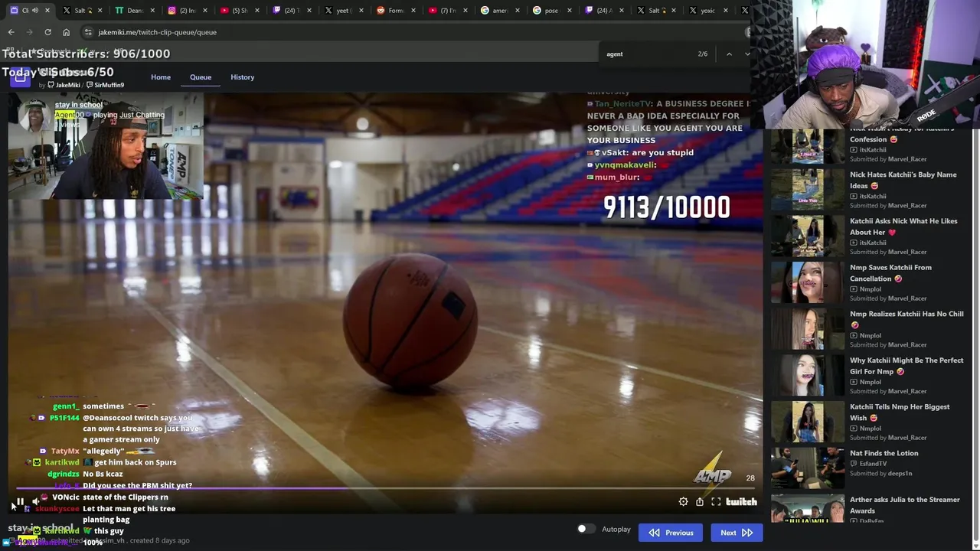This screenshot has height=551, width=980.
Task: Click the 'stay in school' clip title in the player
Action: [x=78, y=105]
